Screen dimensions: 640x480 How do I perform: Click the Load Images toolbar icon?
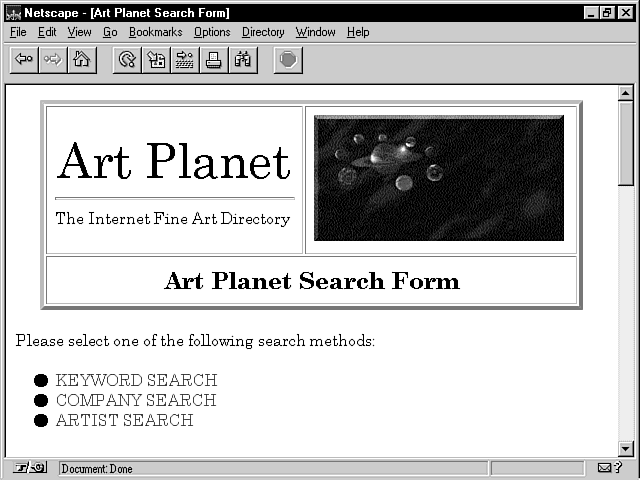click(156, 60)
